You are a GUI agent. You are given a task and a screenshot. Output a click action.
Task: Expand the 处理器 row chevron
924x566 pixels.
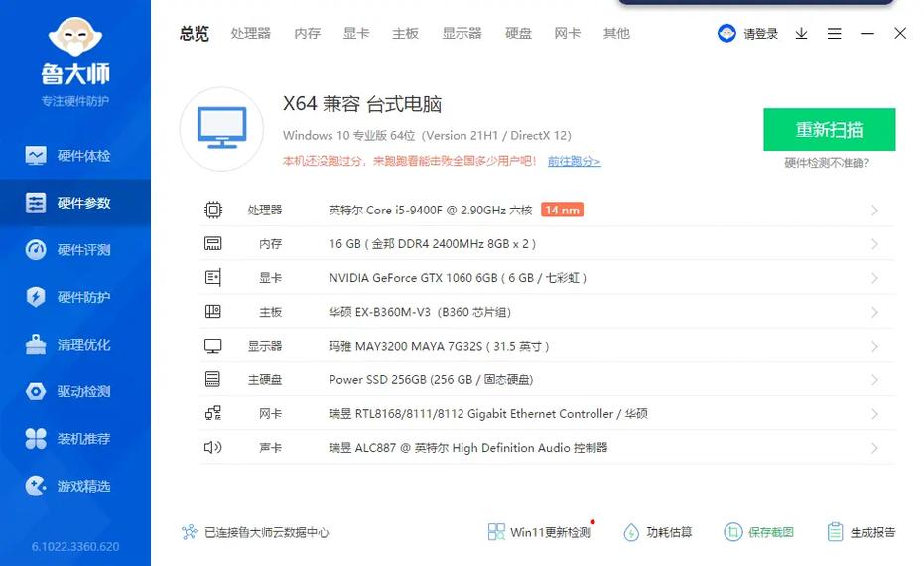coord(874,211)
